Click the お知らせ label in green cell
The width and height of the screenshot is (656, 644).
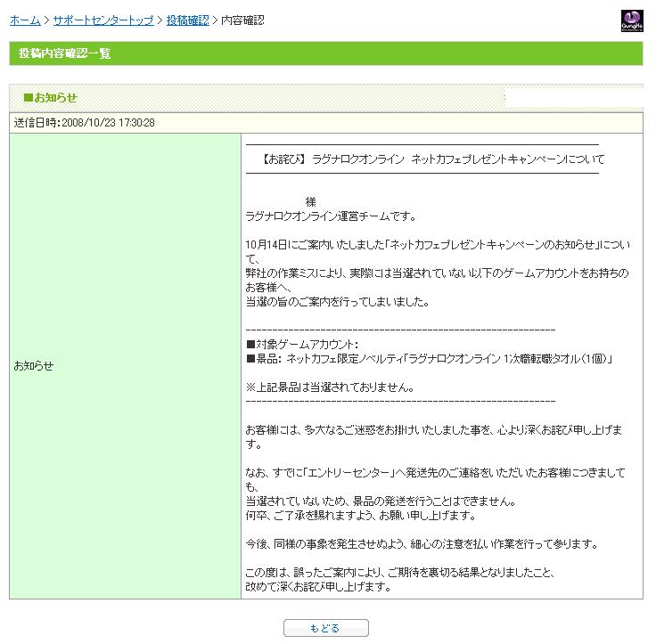coord(34,366)
